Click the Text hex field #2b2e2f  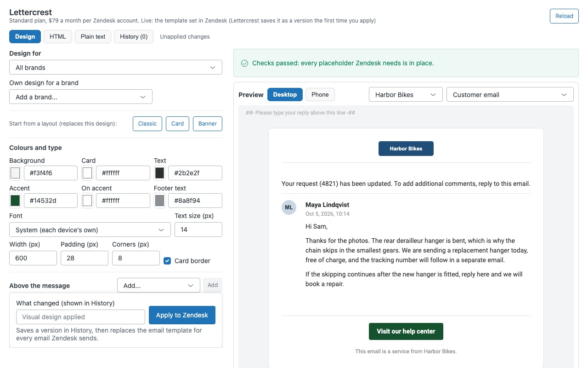(x=195, y=173)
